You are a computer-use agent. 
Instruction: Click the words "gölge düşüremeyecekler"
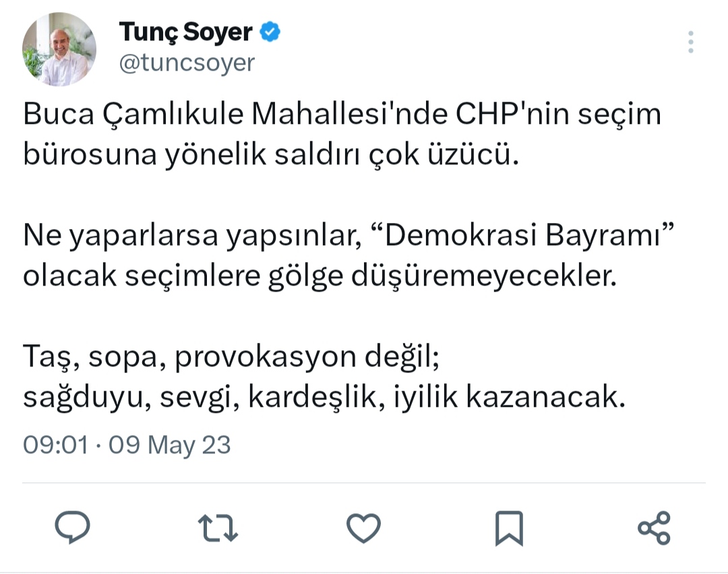tap(482, 276)
